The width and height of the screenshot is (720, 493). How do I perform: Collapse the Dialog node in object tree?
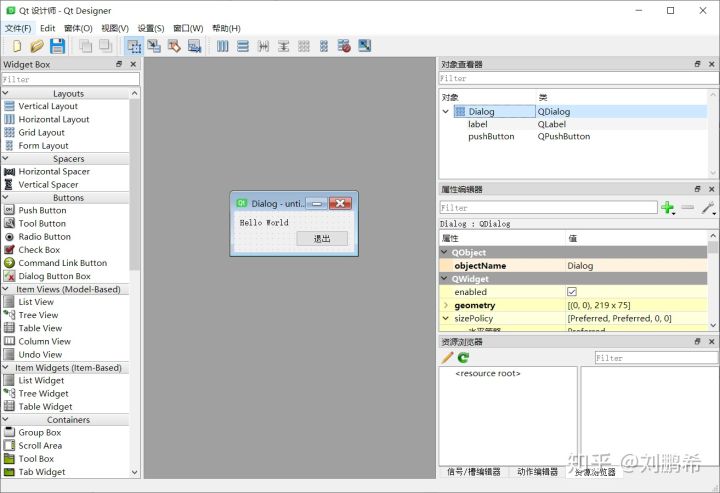click(445, 112)
